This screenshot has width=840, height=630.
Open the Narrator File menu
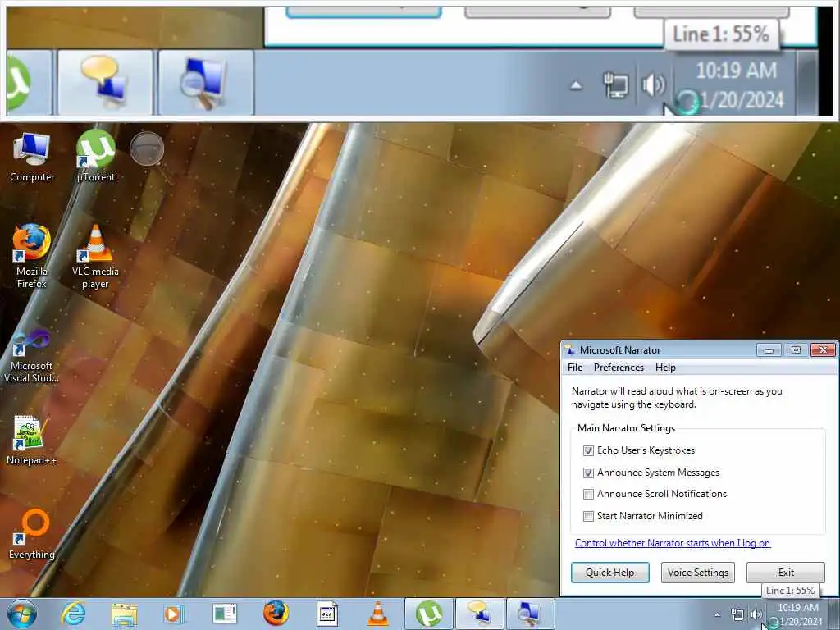[575, 367]
